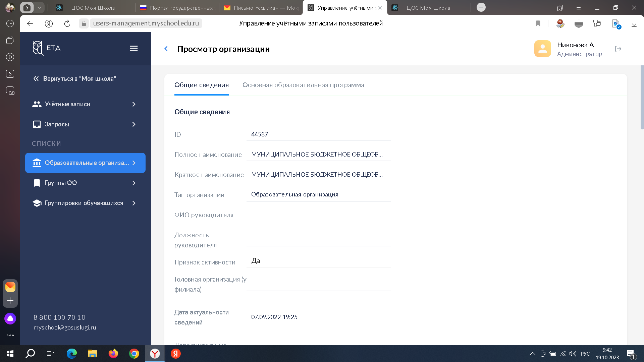Switch to Основная образовательная программа tab
This screenshot has height=362, width=644.
pyautogui.click(x=303, y=85)
